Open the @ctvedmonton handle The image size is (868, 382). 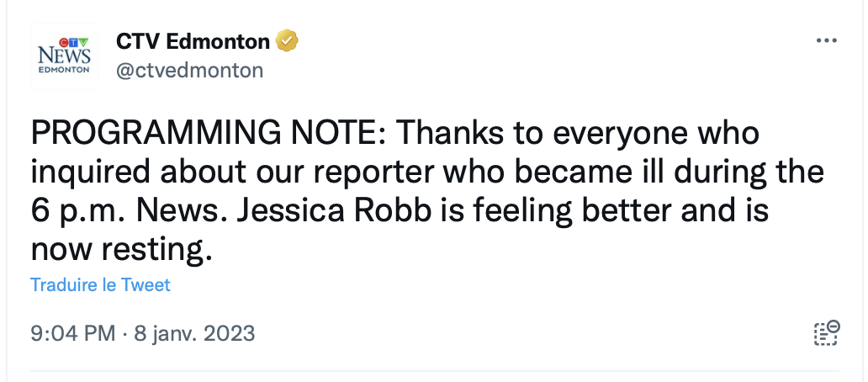pyautogui.click(x=189, y=71)
